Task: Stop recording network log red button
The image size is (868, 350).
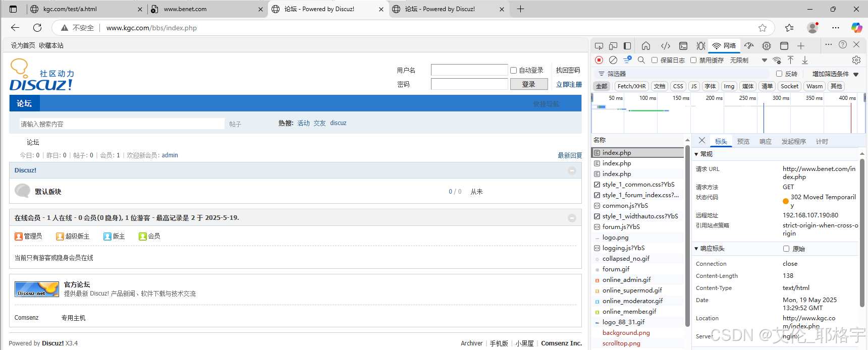Action: click(599, 60)
